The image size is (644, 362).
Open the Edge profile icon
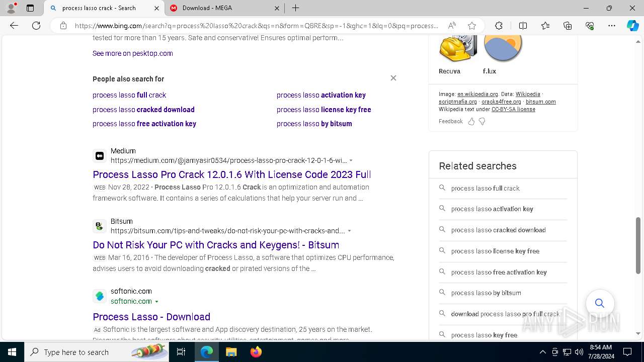click(x=11, y=8)
